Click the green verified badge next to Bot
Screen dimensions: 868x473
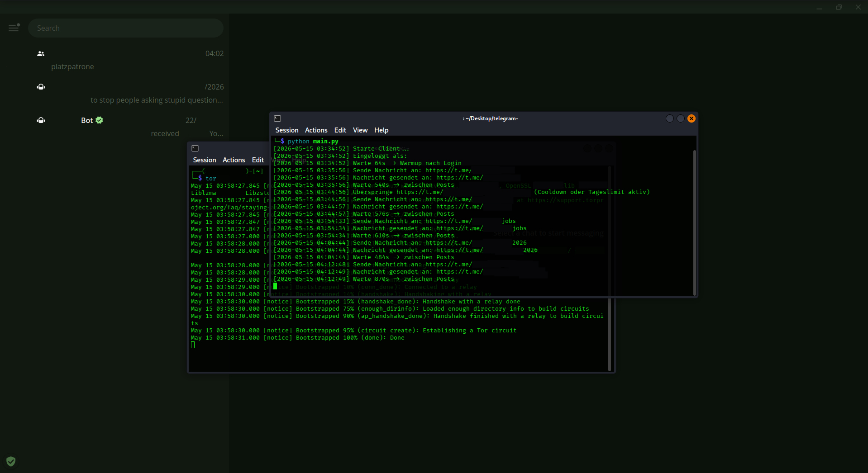(100, 120)
